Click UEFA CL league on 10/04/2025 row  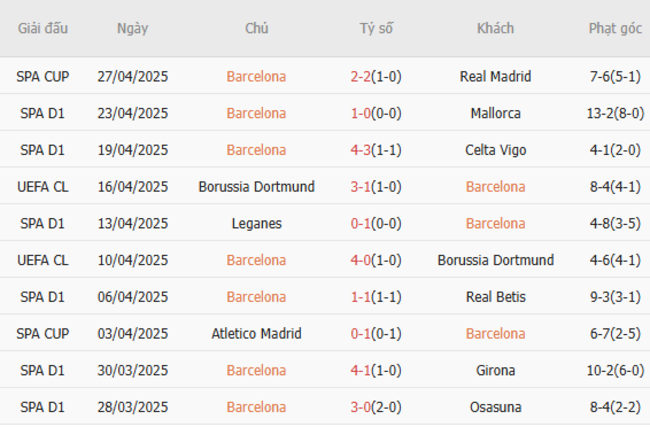[x=42, y=260]
